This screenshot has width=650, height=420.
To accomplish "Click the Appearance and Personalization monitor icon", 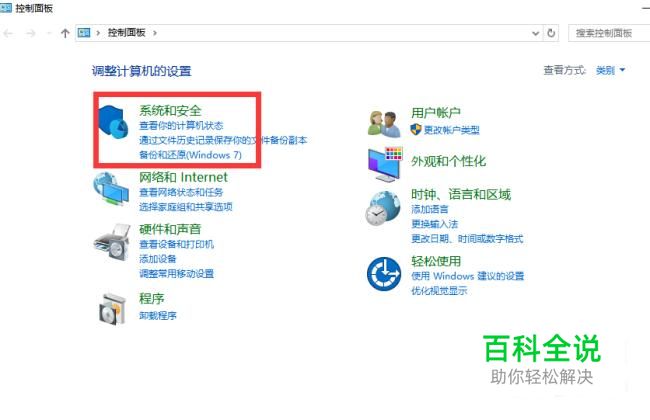I will click(385, 165).
